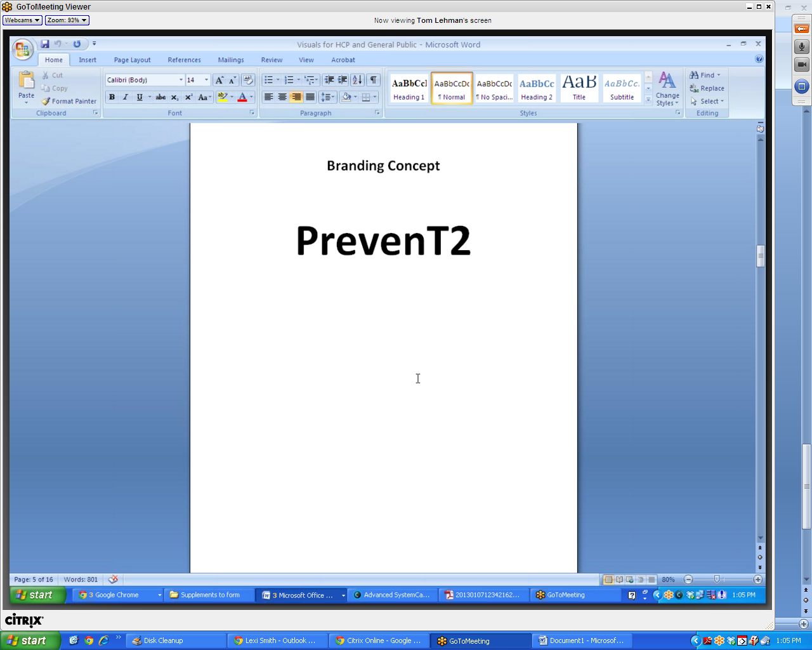The image size is (812, 650).
Task: Apply the Heading 1 style
Action: pos(409,88)
